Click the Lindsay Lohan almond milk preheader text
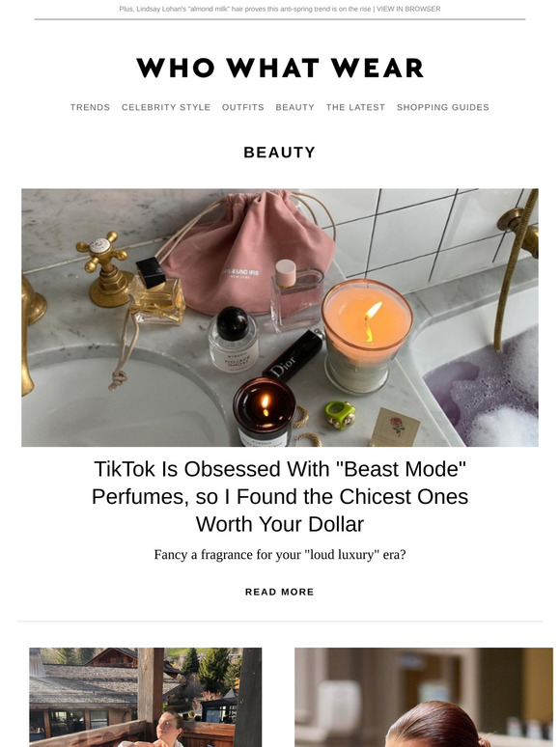Image resolution: width=560 pixels, height=747 pixels. pyautogui.click(x=245, y=9)
